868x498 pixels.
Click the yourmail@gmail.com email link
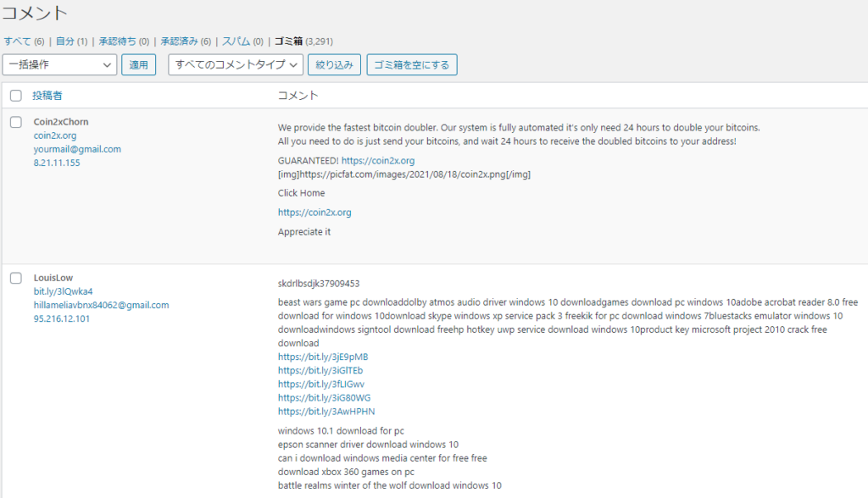tap(77, 149)
